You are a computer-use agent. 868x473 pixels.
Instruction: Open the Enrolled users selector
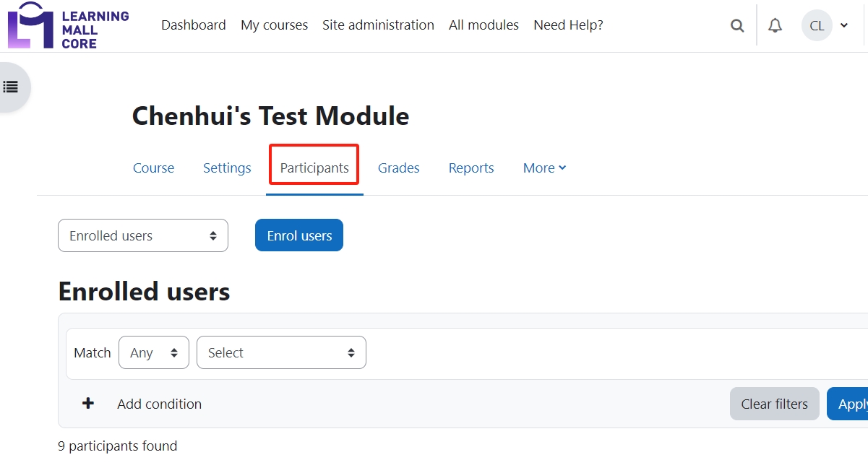(142, 235)
